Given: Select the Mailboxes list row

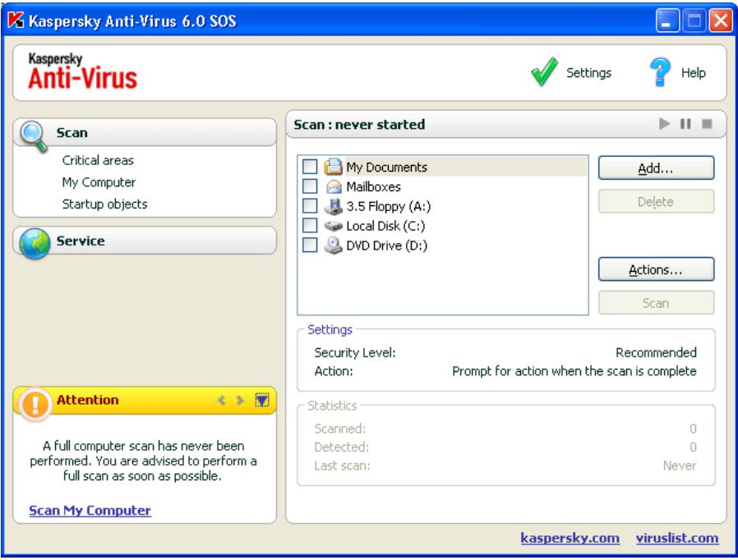Looking at the screenshot, I should 443,186.
